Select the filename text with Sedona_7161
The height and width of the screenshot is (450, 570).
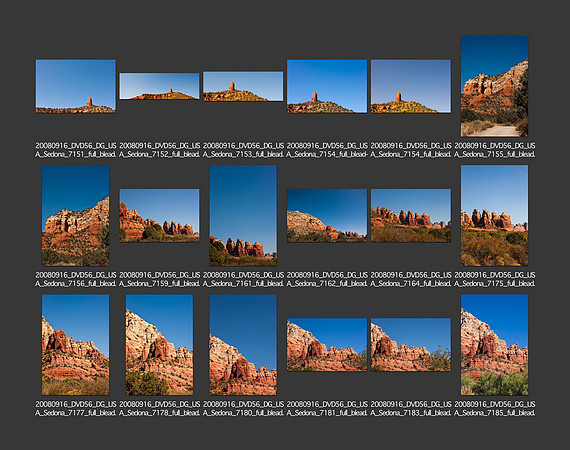pyautogui.click(x=243, y=279)
